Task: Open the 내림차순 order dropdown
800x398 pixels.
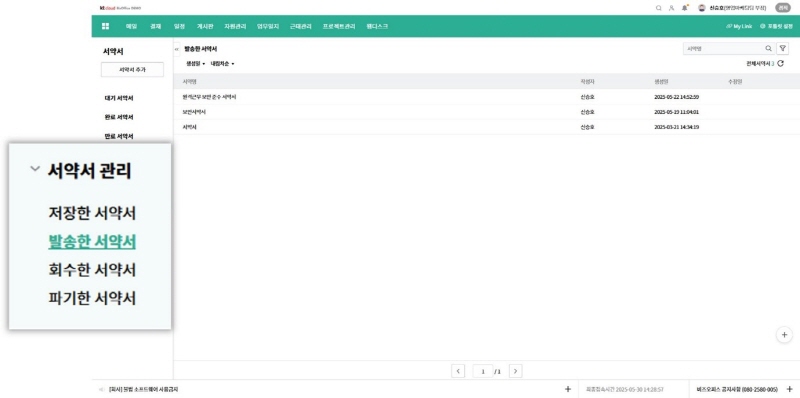Action: point(222,64)
